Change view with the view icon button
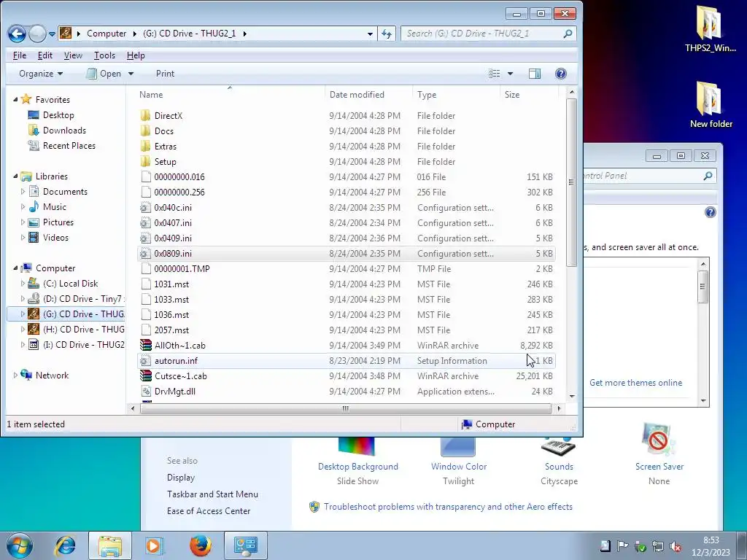This screenshot has height=560, width=747. point(495,74)
